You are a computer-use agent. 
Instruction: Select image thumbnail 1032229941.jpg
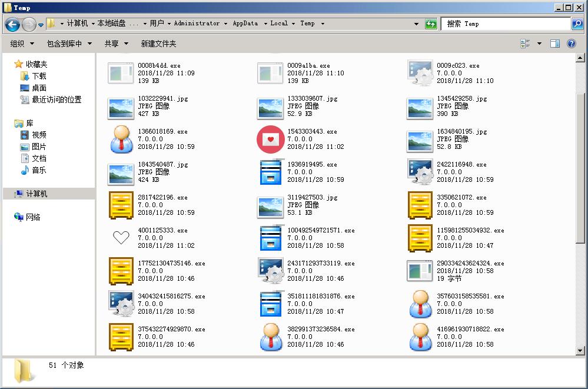pos(122,107)
